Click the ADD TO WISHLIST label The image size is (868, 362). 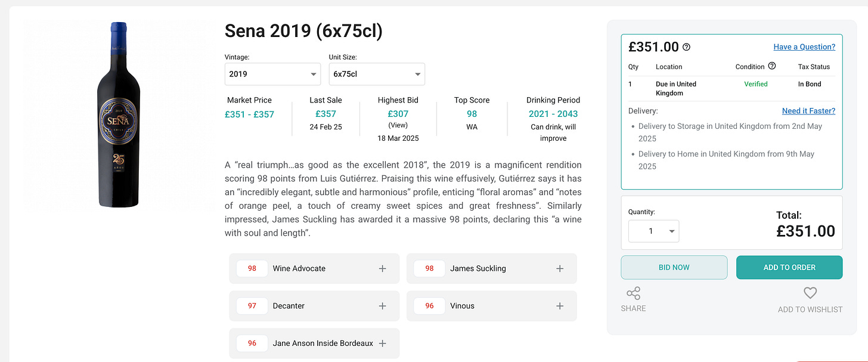click(810, 309)
